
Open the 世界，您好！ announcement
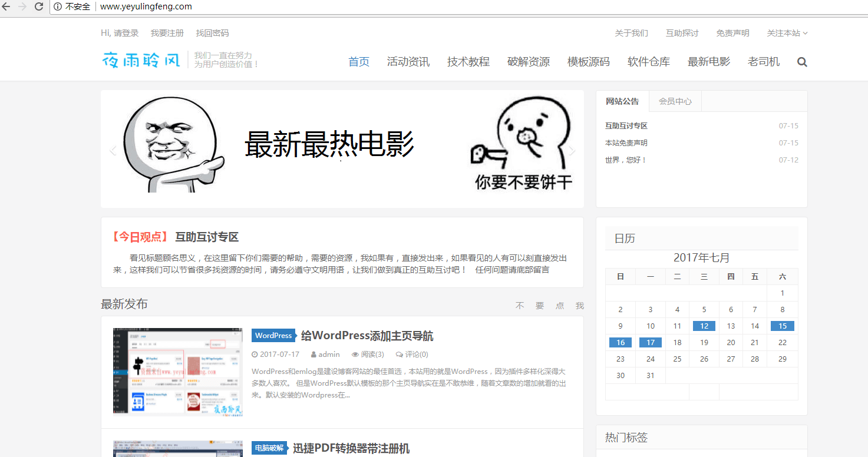(626, 160)
